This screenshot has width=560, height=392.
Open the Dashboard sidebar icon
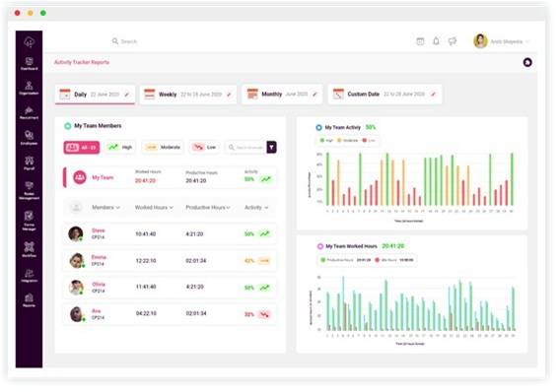click(29, 63)
